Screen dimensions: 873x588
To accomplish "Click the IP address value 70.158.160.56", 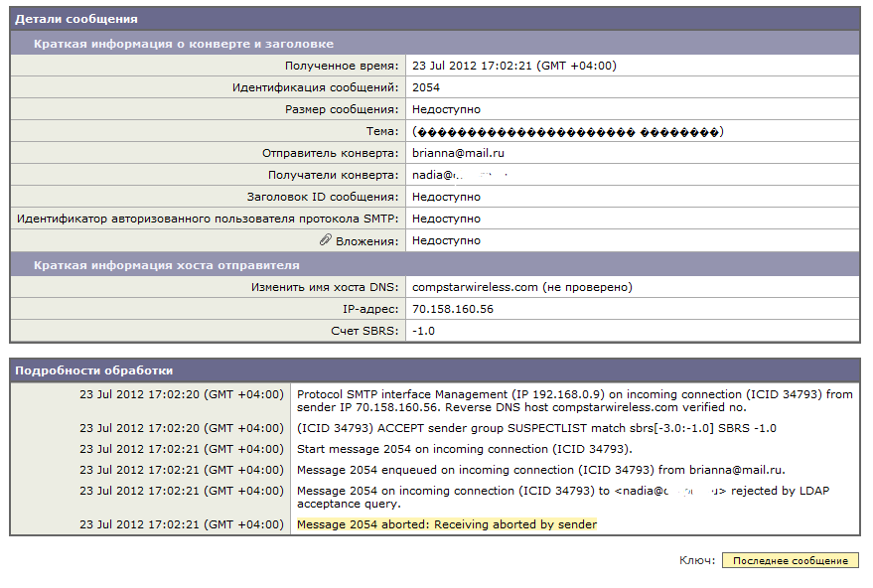I will [x=453, y=309].
